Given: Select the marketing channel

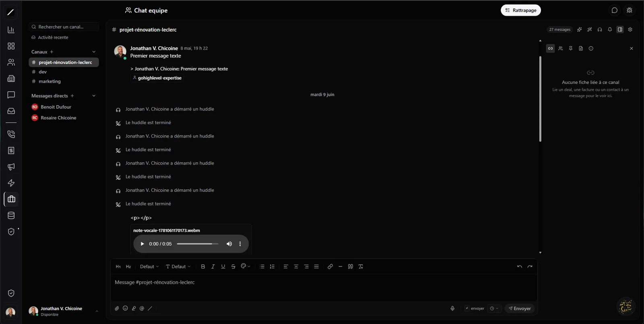Looking at the screenshot, I should point(64,81).
